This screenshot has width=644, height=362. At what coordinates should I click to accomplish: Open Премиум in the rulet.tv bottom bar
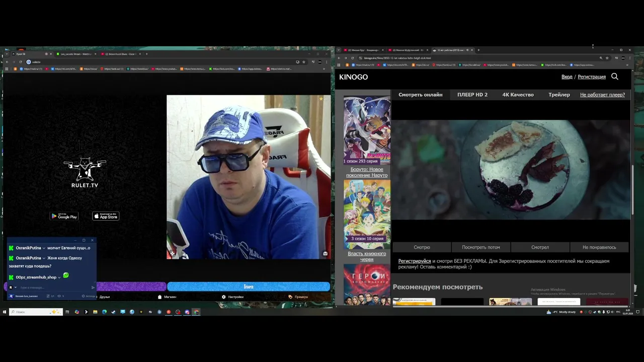pyautogui.click(x=298, y=297)
